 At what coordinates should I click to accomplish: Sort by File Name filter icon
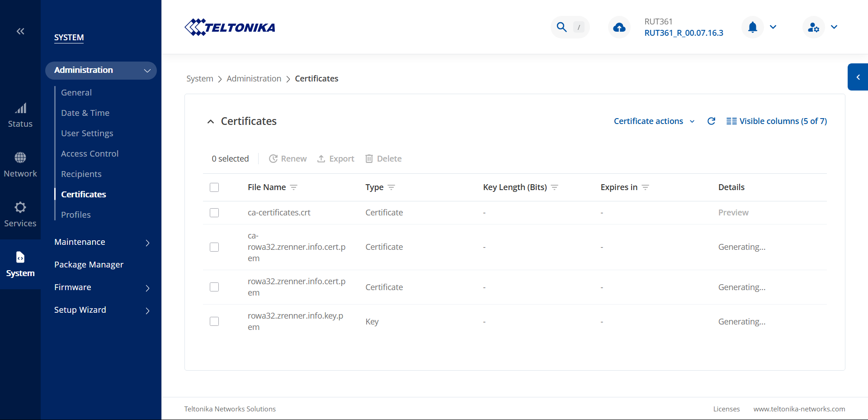(294, 187)
